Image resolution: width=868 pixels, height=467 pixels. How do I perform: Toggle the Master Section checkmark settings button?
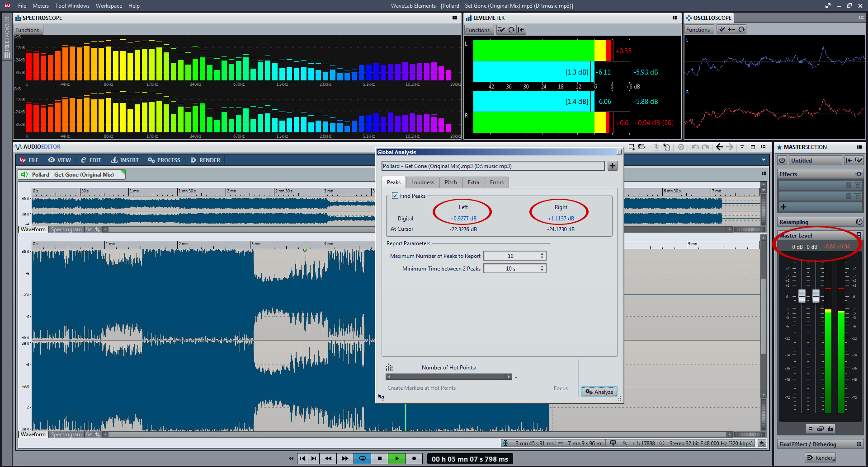pos(859,160)
